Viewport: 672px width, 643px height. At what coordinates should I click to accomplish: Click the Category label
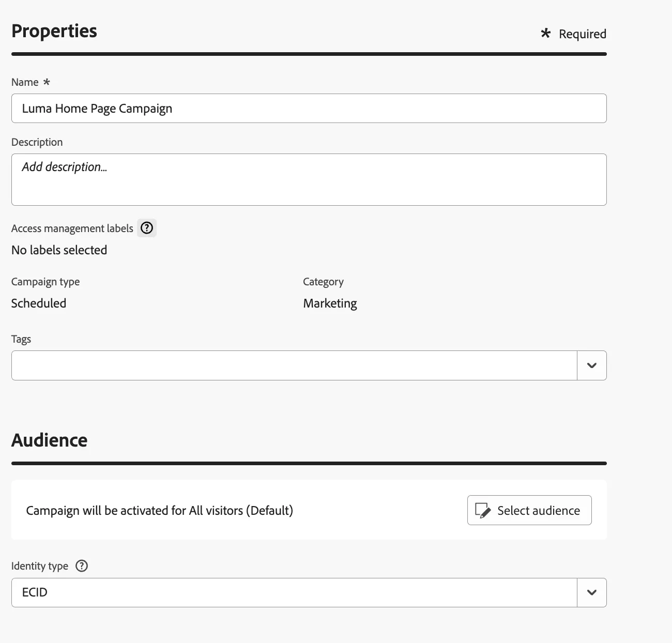323,282
